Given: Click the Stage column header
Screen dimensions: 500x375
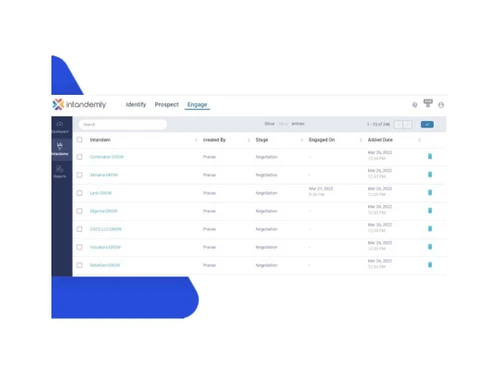Looking at the screenshot, I should (x=262, y=140).
